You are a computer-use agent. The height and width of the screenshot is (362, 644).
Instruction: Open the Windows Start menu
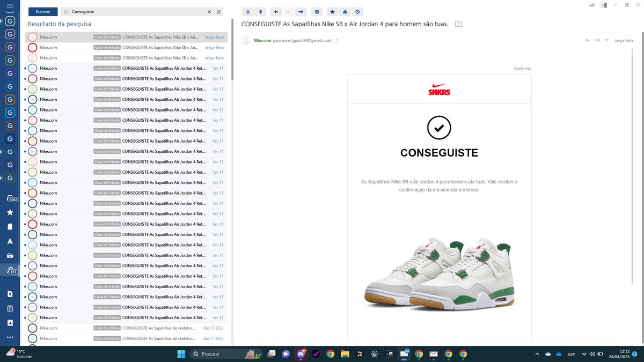pyautogui.click(x=181, y=354)
